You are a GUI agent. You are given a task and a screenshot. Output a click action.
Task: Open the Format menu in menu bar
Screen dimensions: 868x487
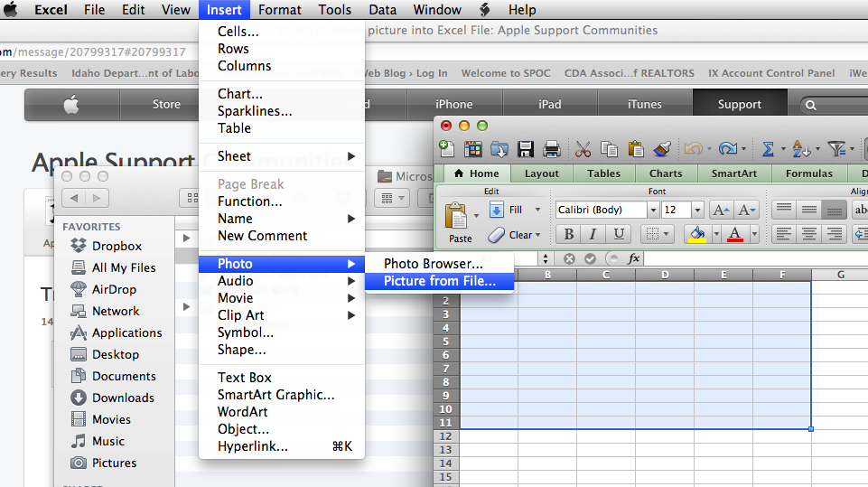280,9
